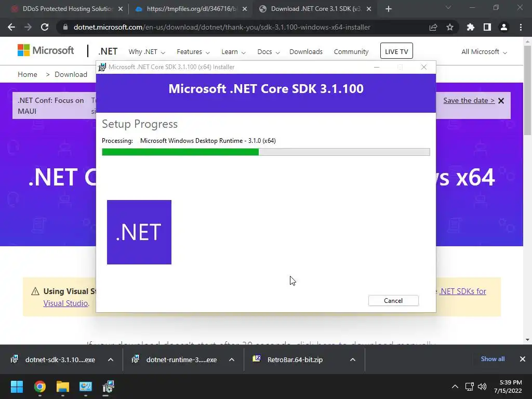Show all downloads

click(x=493, y=359)
